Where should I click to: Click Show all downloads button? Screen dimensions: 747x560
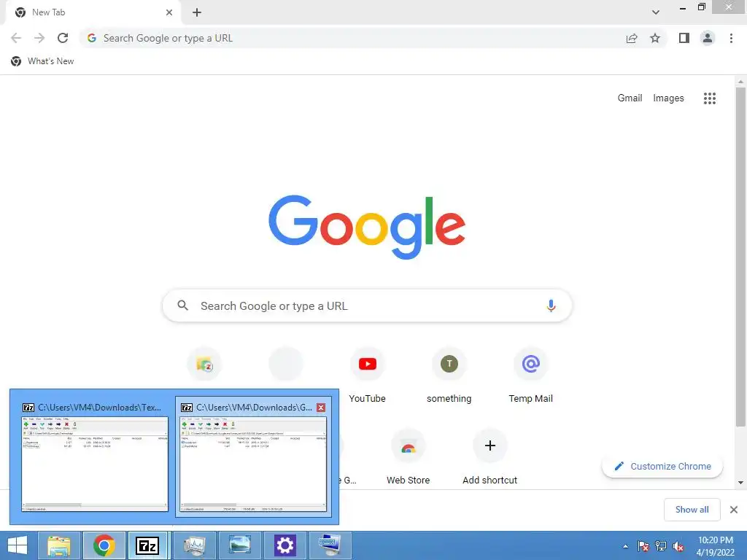click(x=692, y=510)
